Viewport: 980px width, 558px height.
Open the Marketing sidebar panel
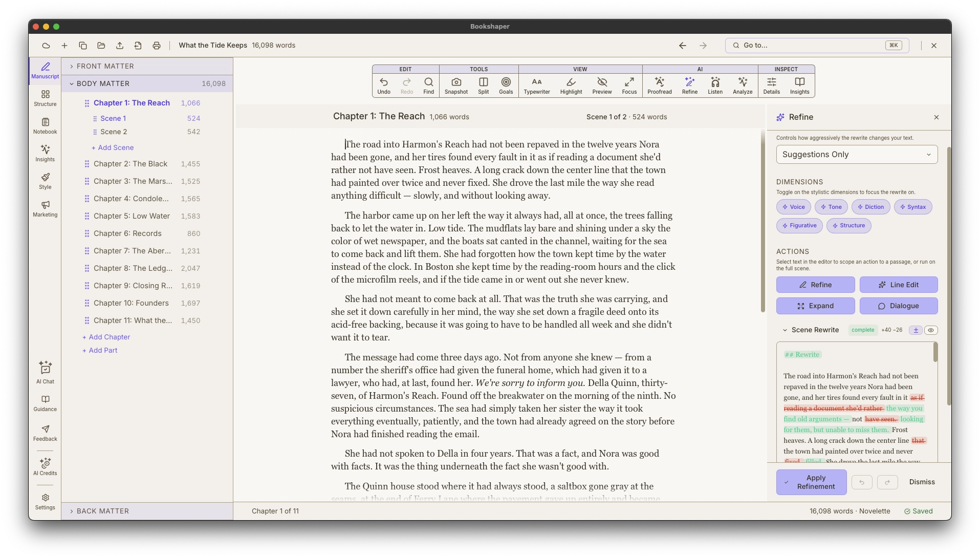[x=45, y=209]
